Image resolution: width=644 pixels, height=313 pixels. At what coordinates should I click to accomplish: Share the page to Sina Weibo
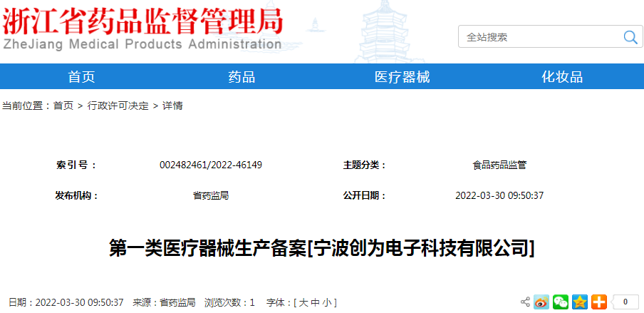[542, 302]
